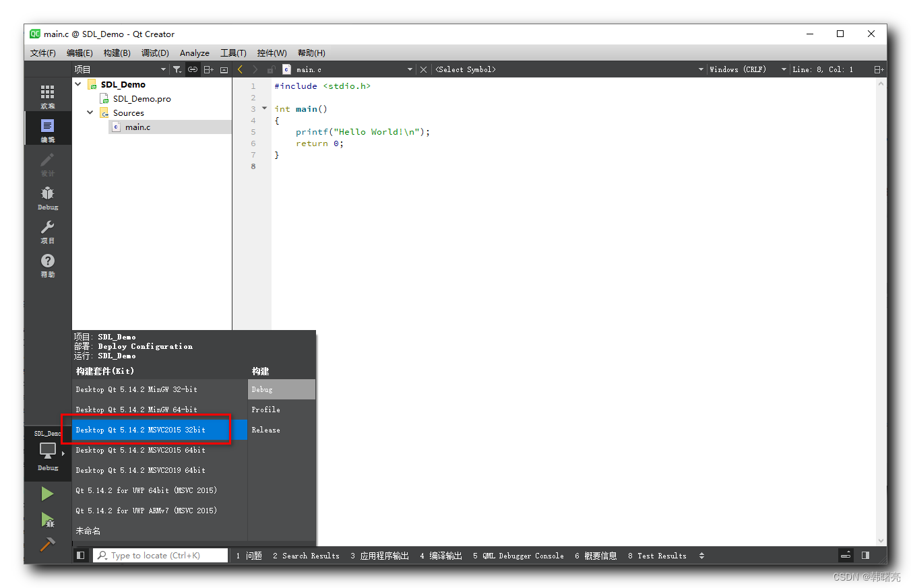Open the 工具(T) menu
911x588 pixels.
(x=233, y=53)
